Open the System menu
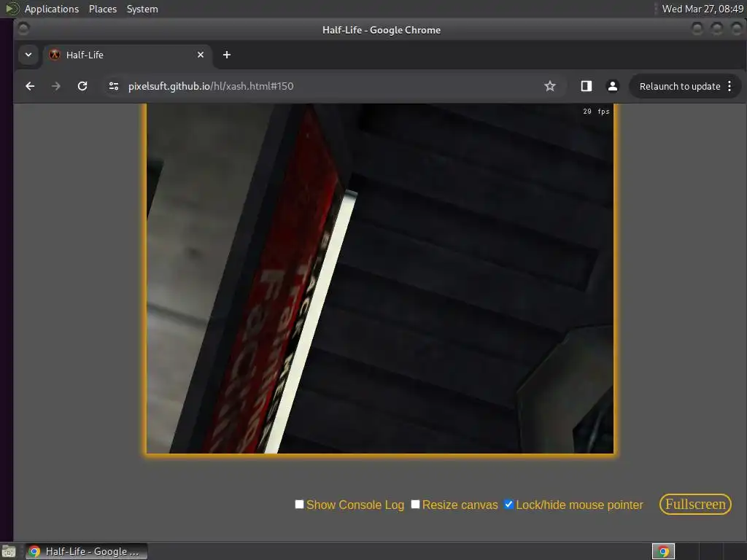Screen dimensions: 747x560 [x=142, y=9]
